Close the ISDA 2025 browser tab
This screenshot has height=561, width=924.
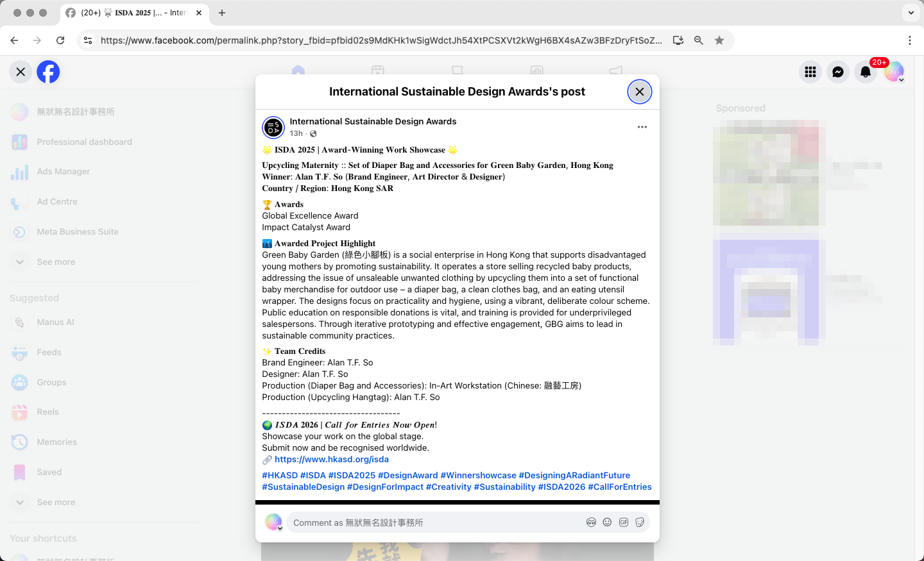[x=199, y=13]
